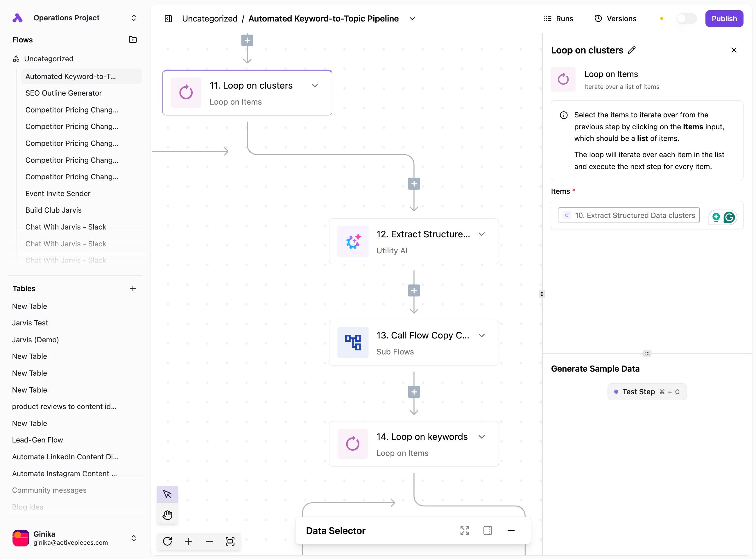Open the Runs tab
The height and width of the screenshot is (559, 756).
(x=558, y=19)
